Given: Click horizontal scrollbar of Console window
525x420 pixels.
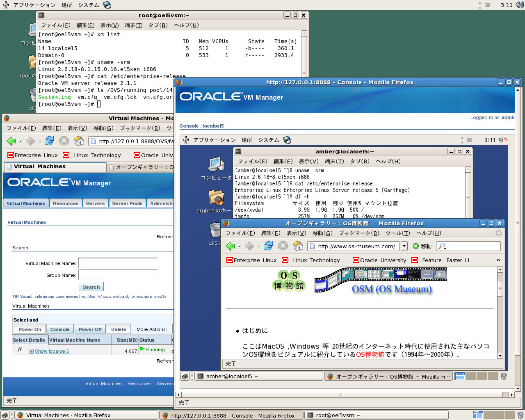Looking at the screenshot, I should 345,395.
